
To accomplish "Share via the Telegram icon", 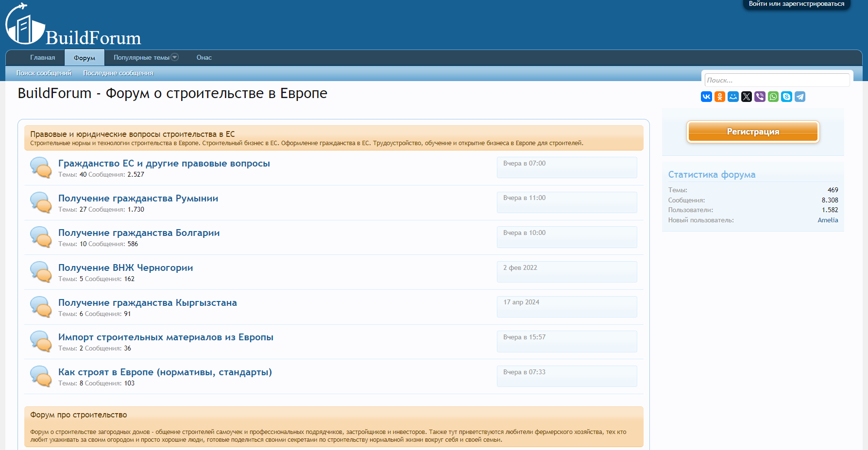I will [800, 97].
